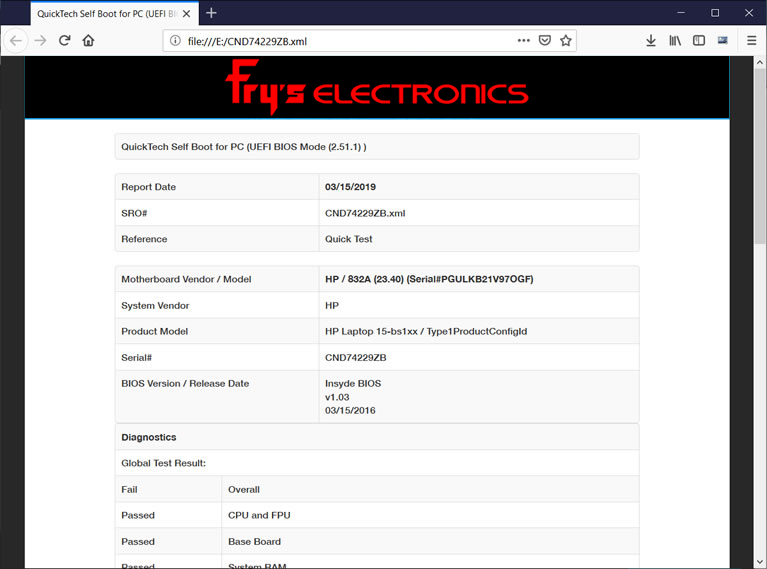This screenshot has width=767, height=569.
Task: Save page to Pocket
Action: [x=545, y=41]
